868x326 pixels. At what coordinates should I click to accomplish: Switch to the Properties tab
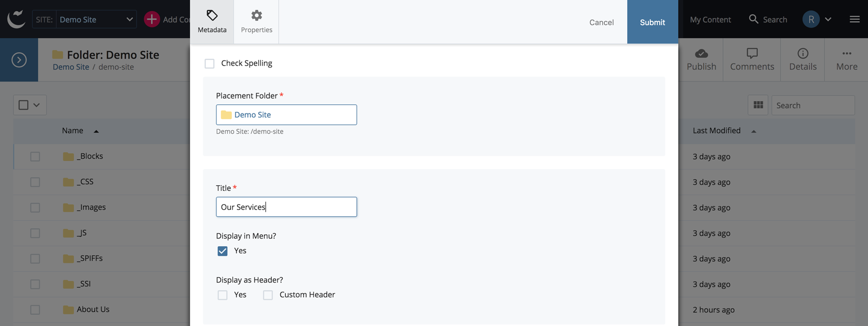click(257, 22)
